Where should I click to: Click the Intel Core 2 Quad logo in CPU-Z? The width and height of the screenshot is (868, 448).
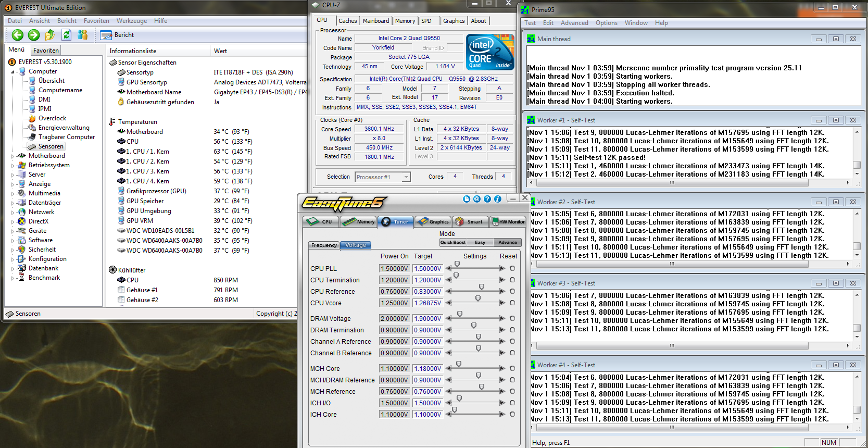pyautogui.click(x=490, y=52)
